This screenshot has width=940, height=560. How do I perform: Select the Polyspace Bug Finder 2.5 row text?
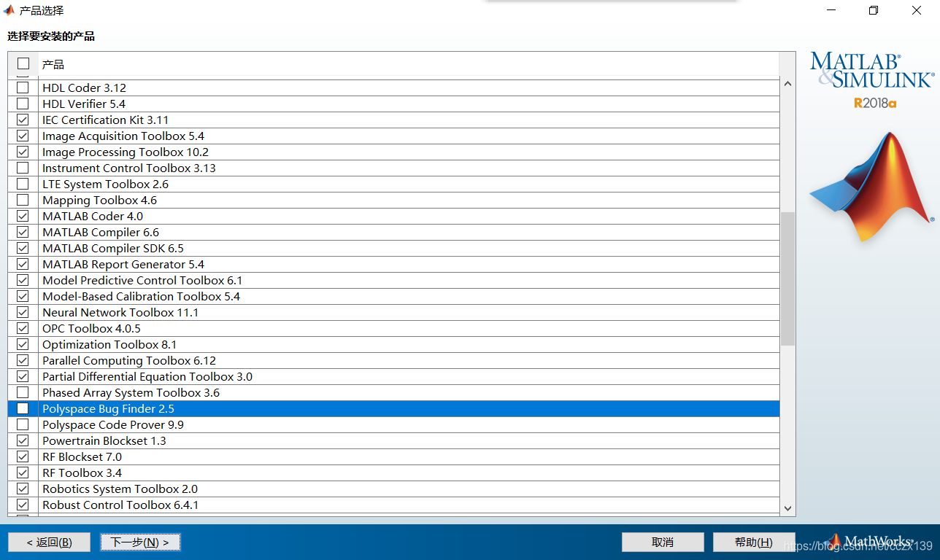pyautogui.click(x=108, y=408)
